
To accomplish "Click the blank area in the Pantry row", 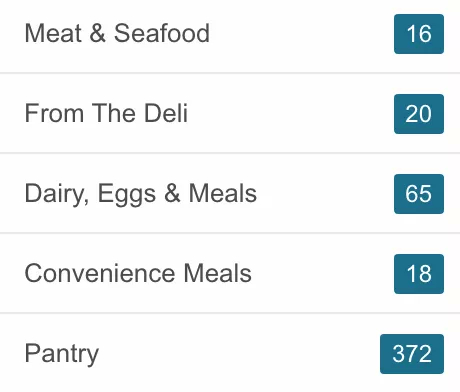I will click(239, 353).
